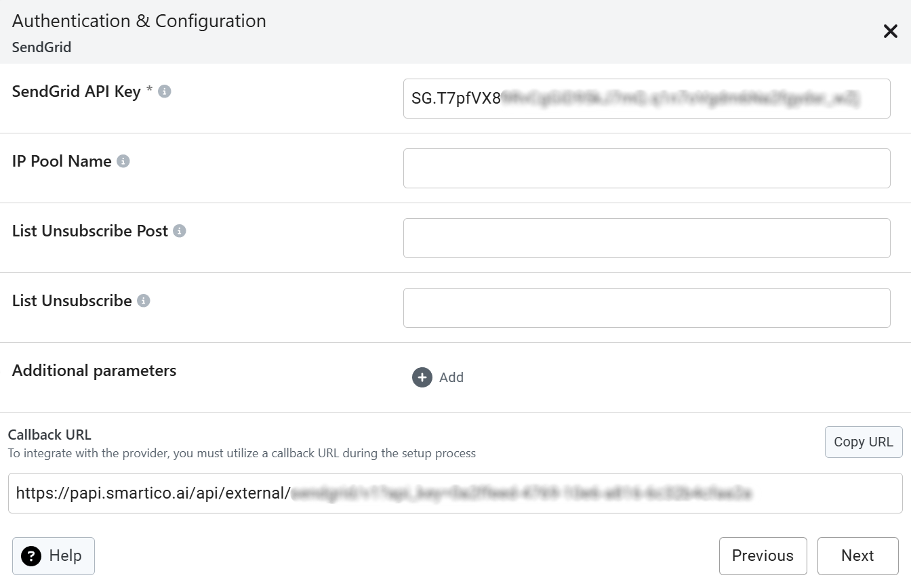
Task: Click the info icon next to IP Pool Name
Action: [123, 161]
